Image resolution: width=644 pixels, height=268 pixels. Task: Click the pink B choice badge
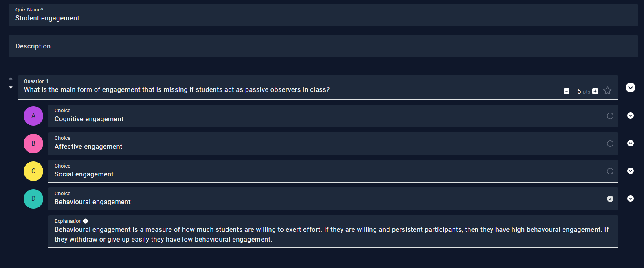point(33,144)
